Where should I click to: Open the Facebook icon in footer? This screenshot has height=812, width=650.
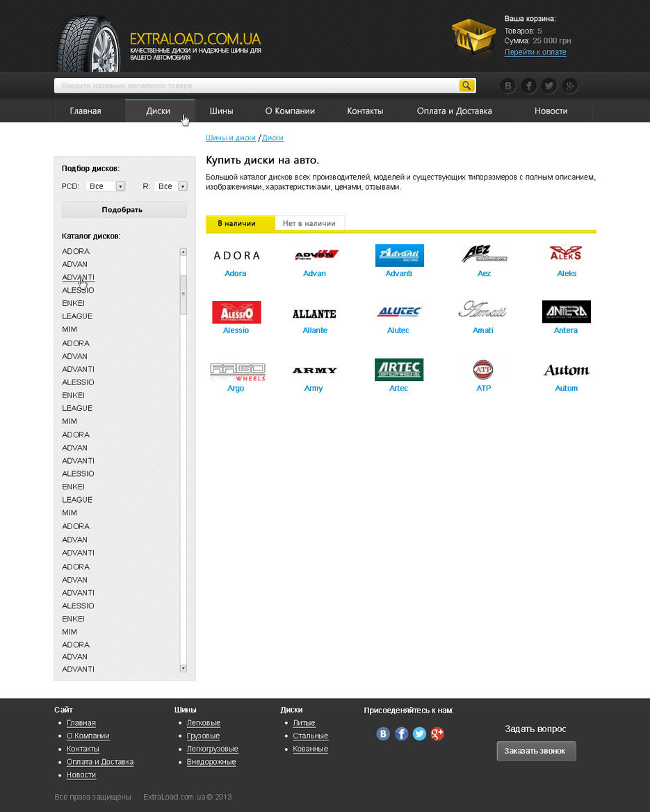(x=401, y=733)
